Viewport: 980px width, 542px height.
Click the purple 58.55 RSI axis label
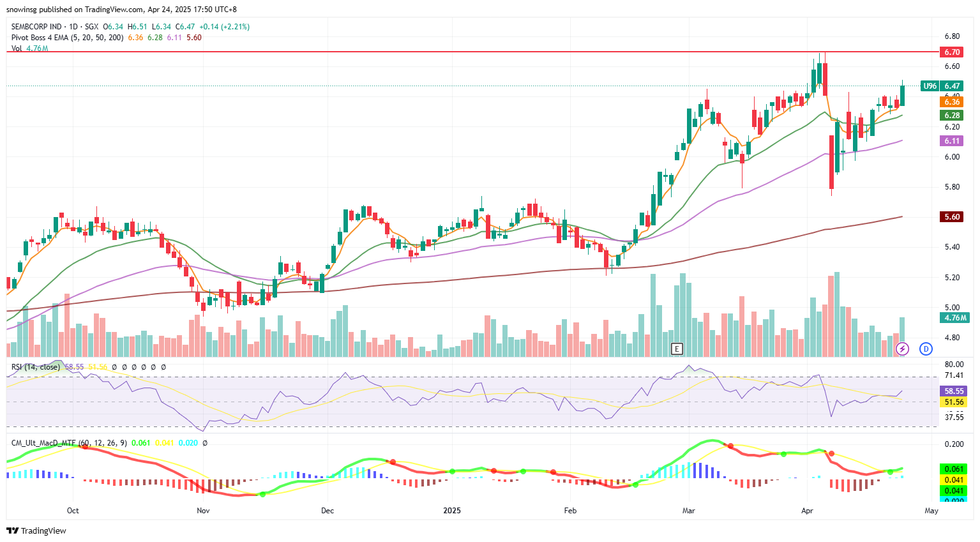pos(954,391)
